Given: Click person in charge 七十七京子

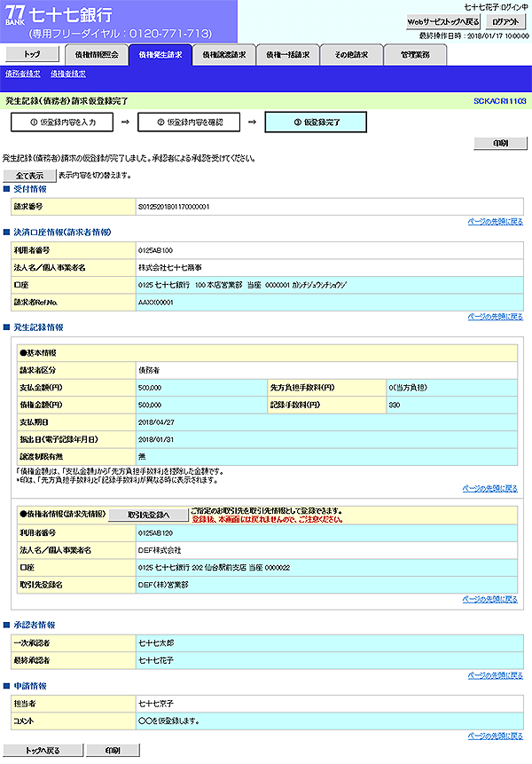Looking at the screenshot, I should tap(156, 704).
